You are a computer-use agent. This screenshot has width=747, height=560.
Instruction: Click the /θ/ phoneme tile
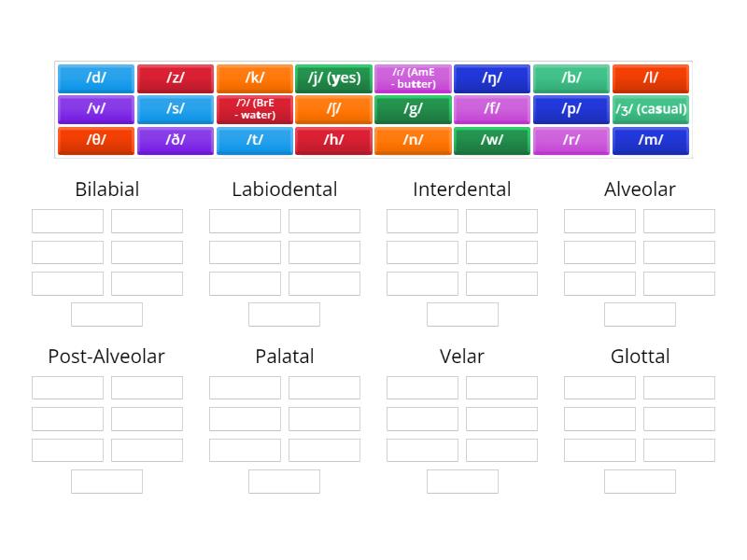click(x=94, y=140)
